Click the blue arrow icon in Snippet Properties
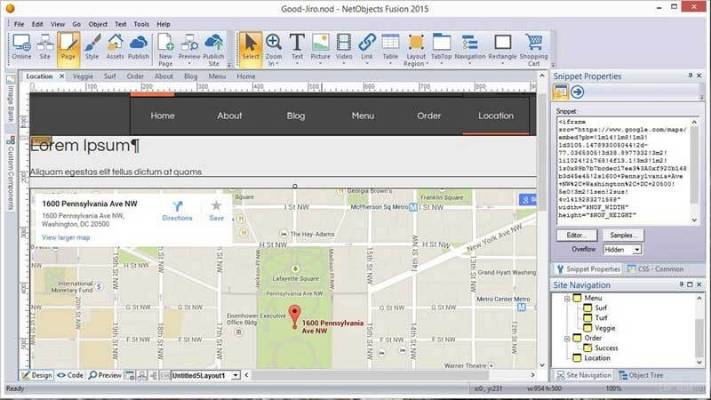The image size is (711, 400). coord(577,92)
